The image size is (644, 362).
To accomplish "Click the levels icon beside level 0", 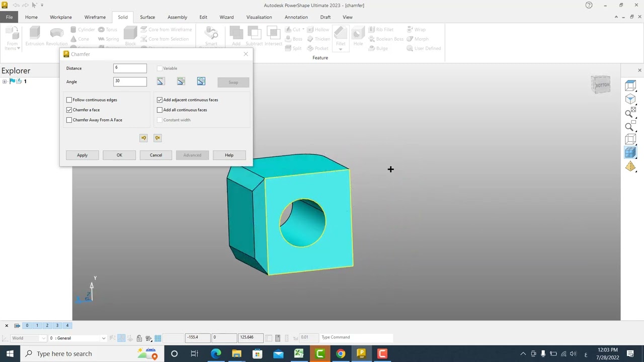I will tap(17, 325).
